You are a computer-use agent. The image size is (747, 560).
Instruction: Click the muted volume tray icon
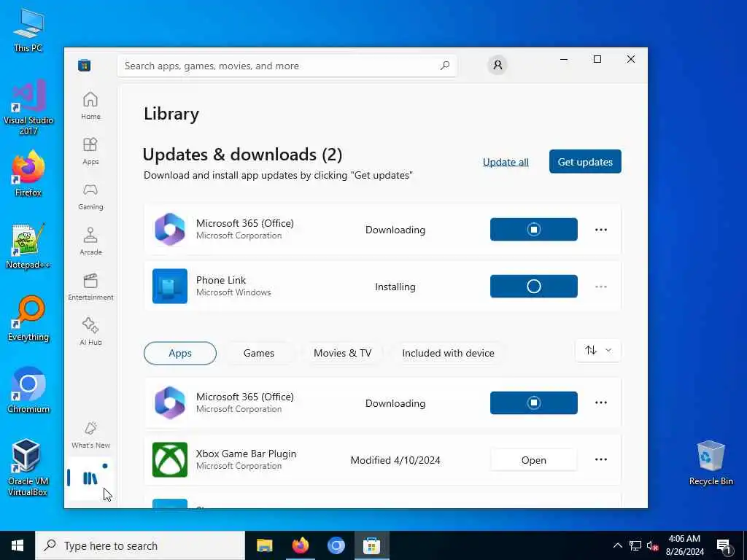click(653, 545)
